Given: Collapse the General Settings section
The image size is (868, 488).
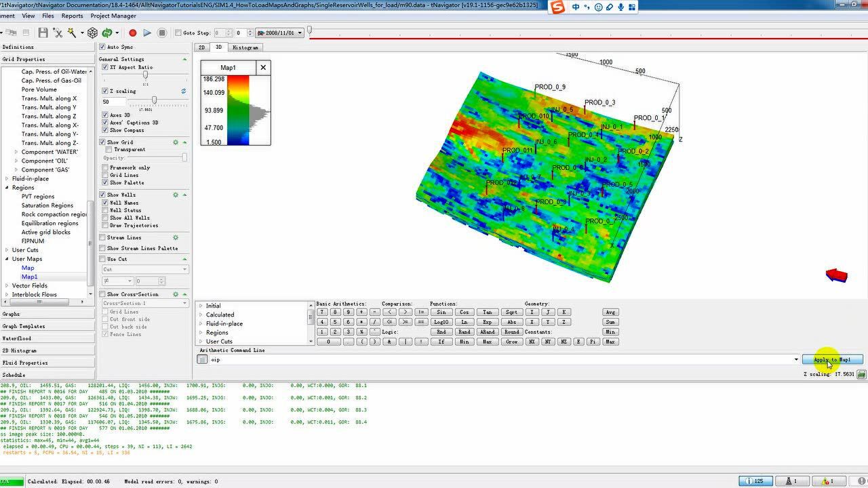Looking at the screenshot, I should [184, 59].
